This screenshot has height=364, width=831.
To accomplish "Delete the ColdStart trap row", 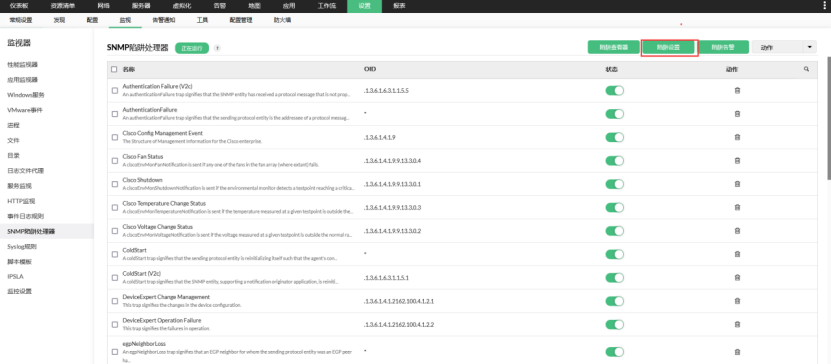I will point(737,254).
